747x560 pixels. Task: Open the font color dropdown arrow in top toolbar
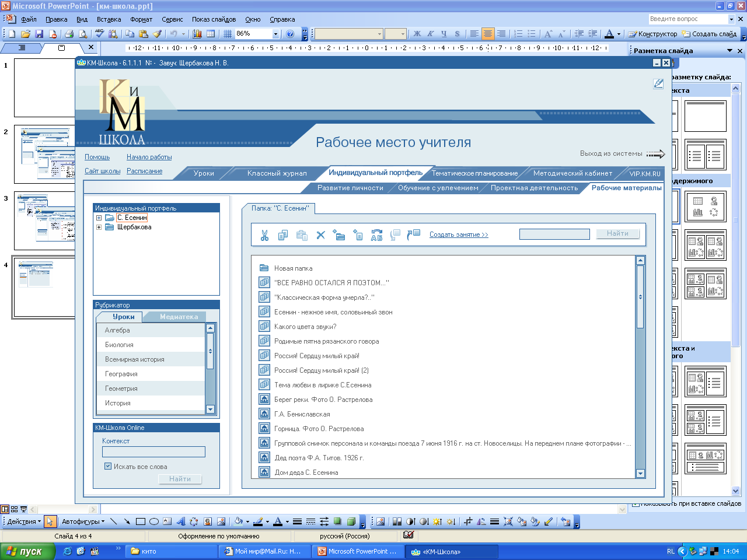[x=619, y=34]
